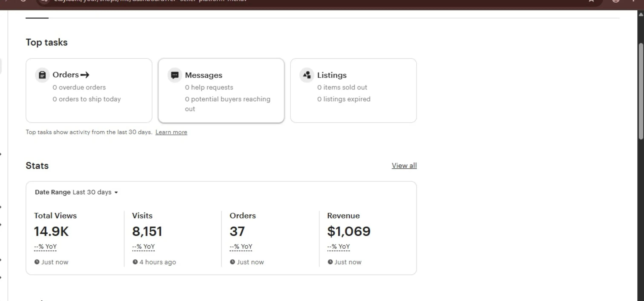Click the 0 listings expired line

point(344,99)
